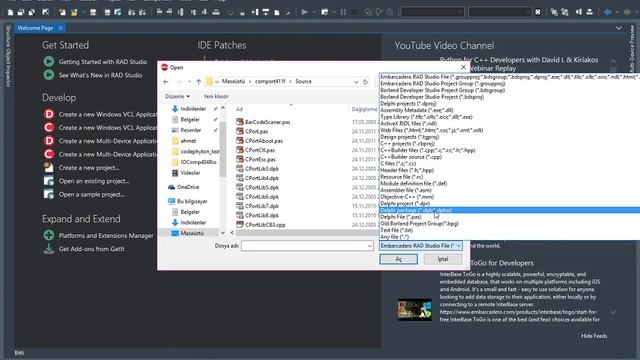
Task: Click the back arrow in Open dialog
Action: point(166,82)
